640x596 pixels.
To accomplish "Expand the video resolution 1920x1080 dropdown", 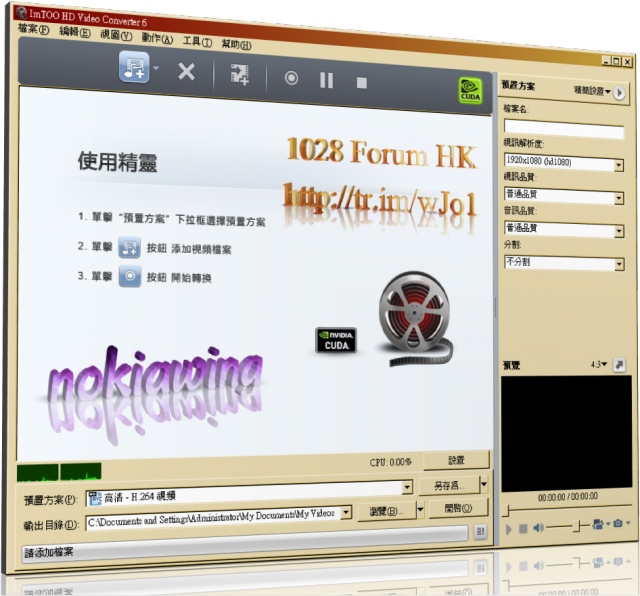I will 619,164.
